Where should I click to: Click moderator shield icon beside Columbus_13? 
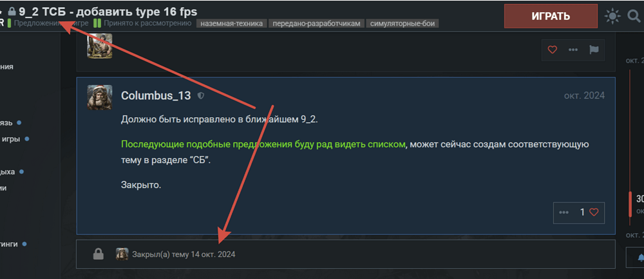tap(201, 95)
